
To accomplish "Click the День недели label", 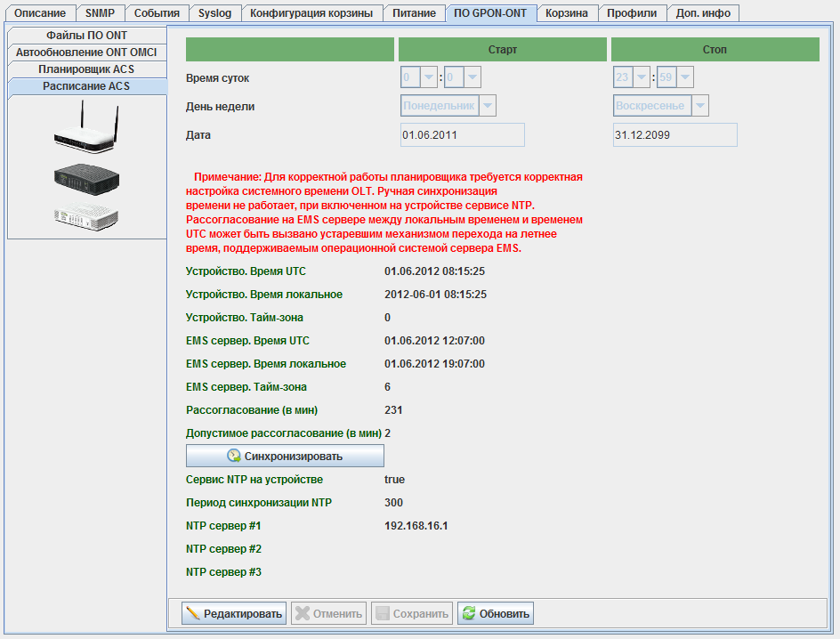I will pos(220,107).
